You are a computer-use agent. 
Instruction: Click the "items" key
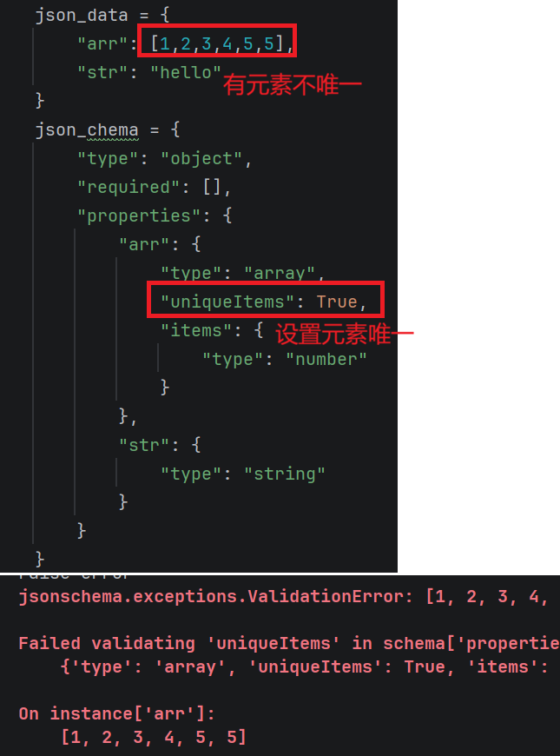click(196, 331)
